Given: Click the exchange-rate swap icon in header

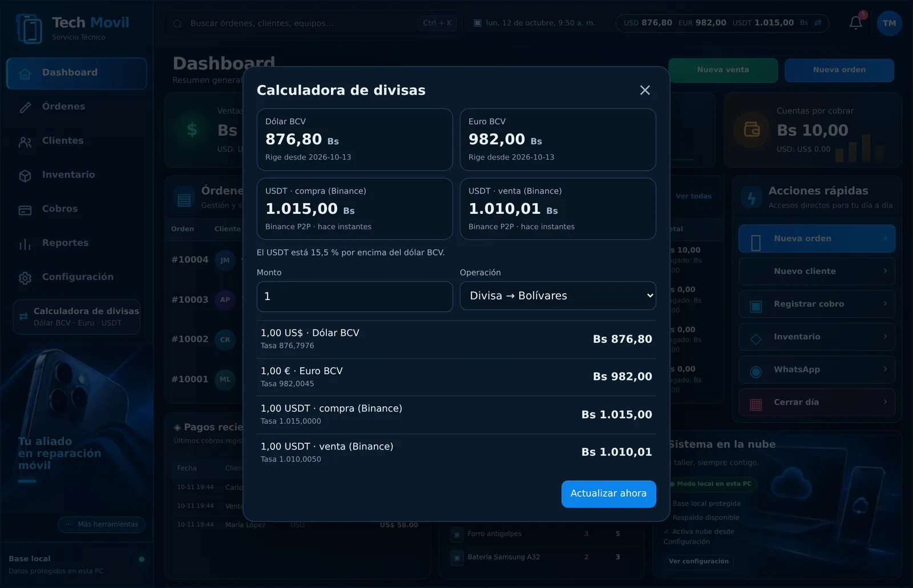Looking at the screenshot, I should [x=818, y=23].
